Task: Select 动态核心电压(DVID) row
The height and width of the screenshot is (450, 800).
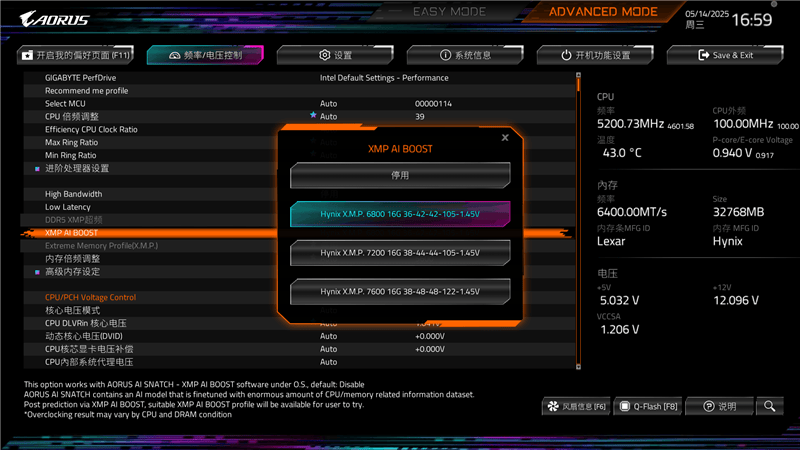Action: [x=299, y=336]
